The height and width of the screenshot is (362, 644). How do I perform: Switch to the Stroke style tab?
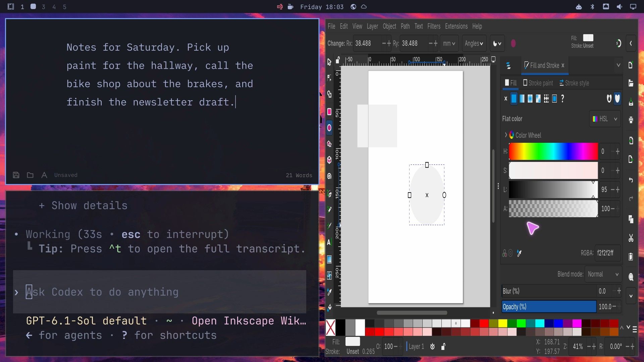point(574,83)
